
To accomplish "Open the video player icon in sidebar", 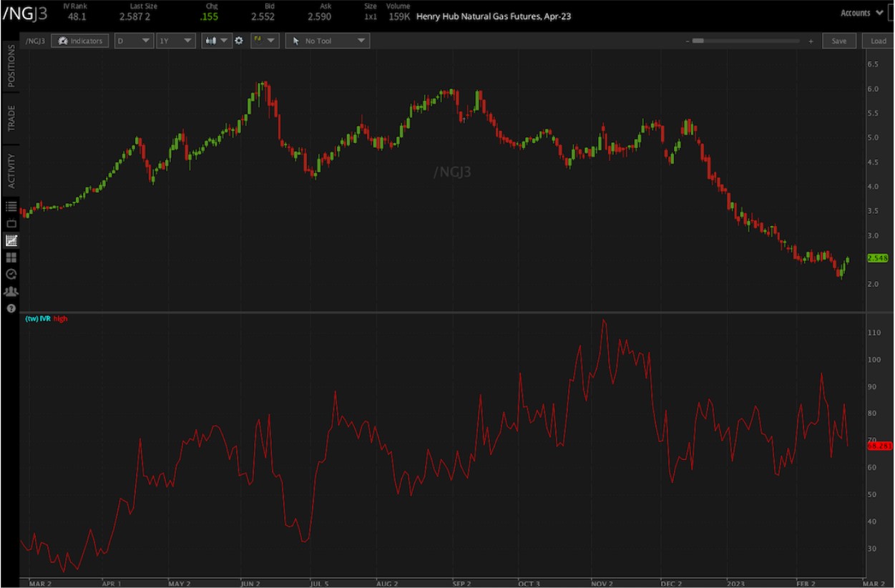I will click(x=10, y=222).
